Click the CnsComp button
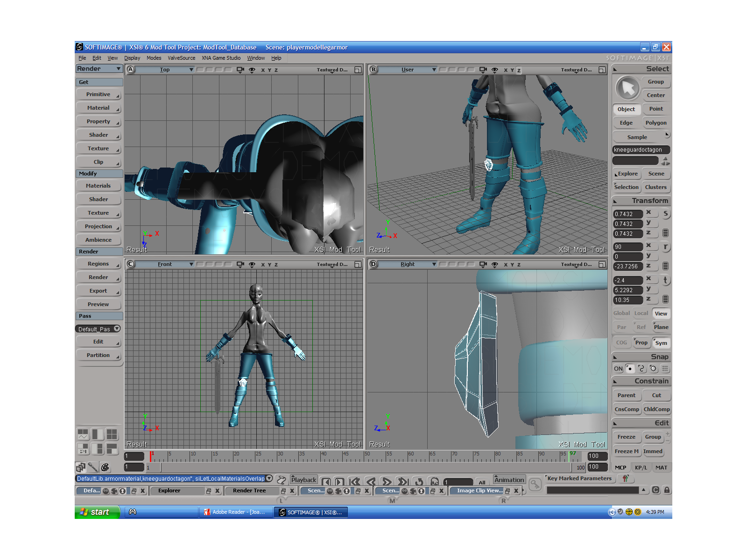The width and height of the screenshot is (747, 560). (x=627, y=409)
